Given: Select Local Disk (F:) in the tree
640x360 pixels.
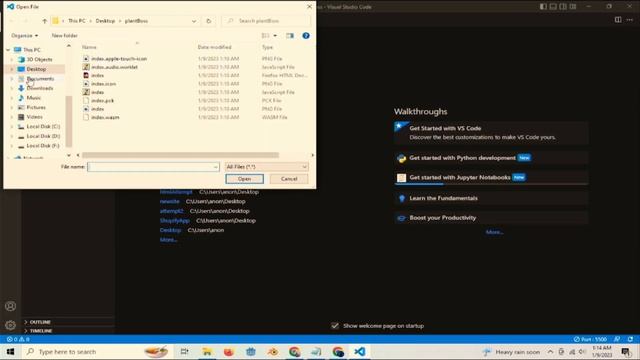Looking at the screenshot, I should click(x=43, y=146).
